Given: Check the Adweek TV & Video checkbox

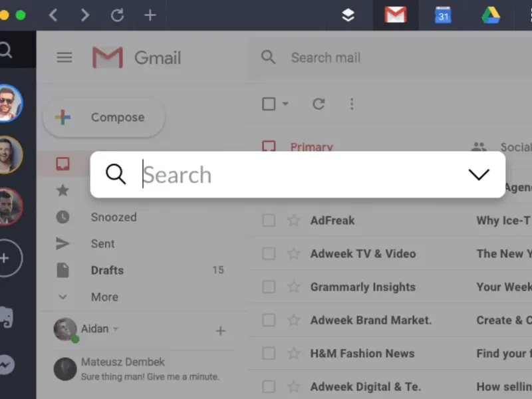Looking at the screenshot, I should 269,254.
